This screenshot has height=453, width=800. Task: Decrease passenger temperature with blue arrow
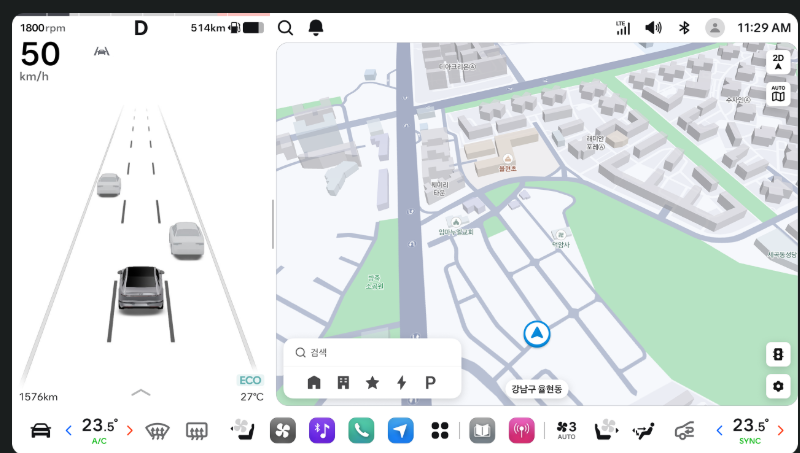tap(719, 431)
